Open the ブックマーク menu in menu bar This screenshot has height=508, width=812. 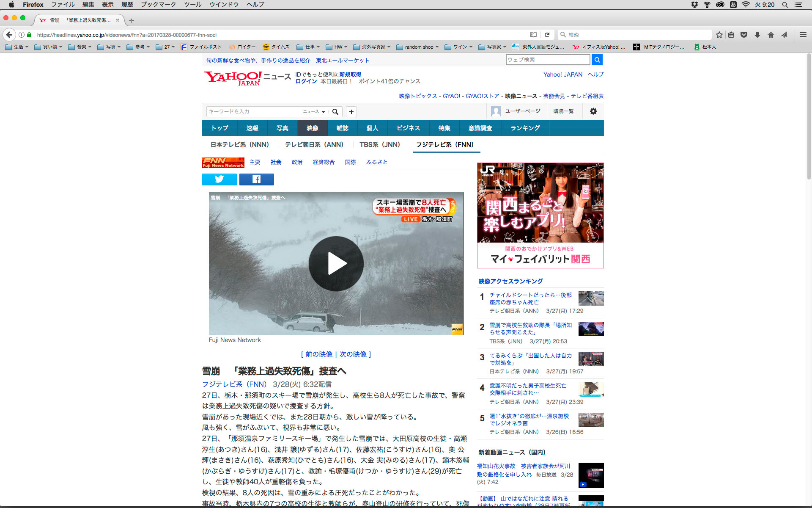(x=158, y=5)
